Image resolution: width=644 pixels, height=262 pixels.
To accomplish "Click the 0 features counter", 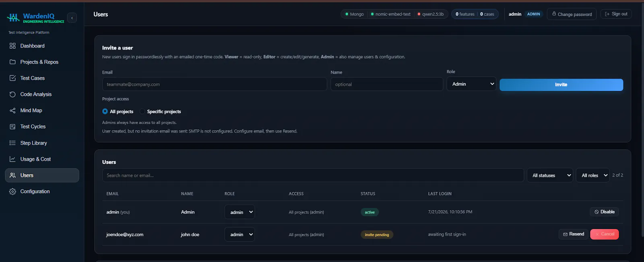I will tap(465, 14).
